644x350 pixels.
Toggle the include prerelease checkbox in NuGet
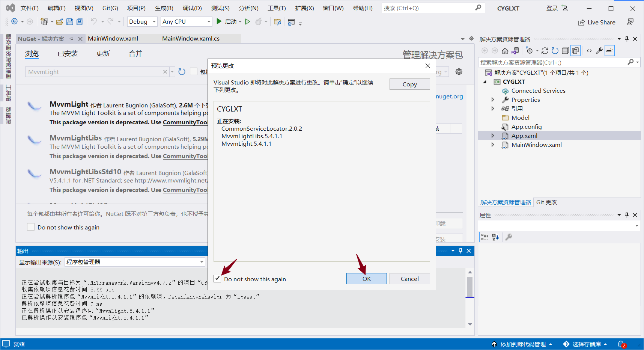click(x=194, y=71)
